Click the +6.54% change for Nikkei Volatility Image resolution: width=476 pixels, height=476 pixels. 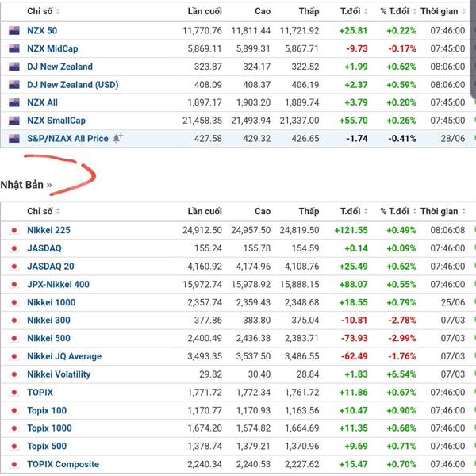(401, 374)
